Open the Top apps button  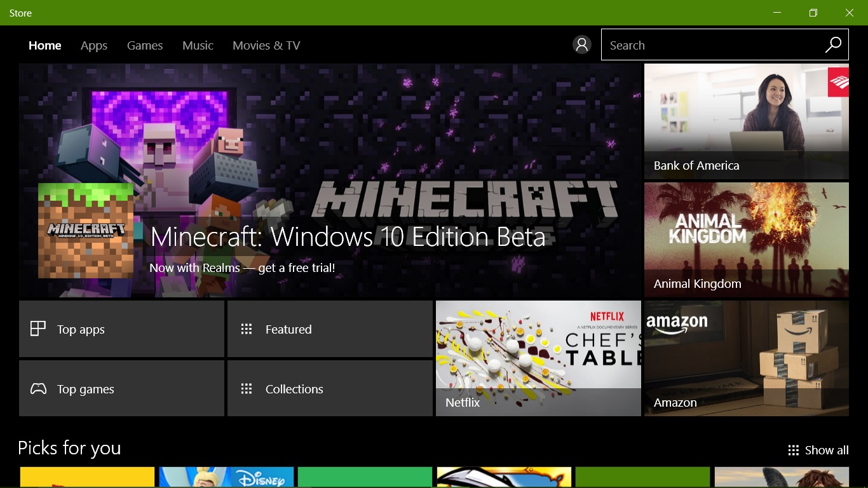[121, 329]
